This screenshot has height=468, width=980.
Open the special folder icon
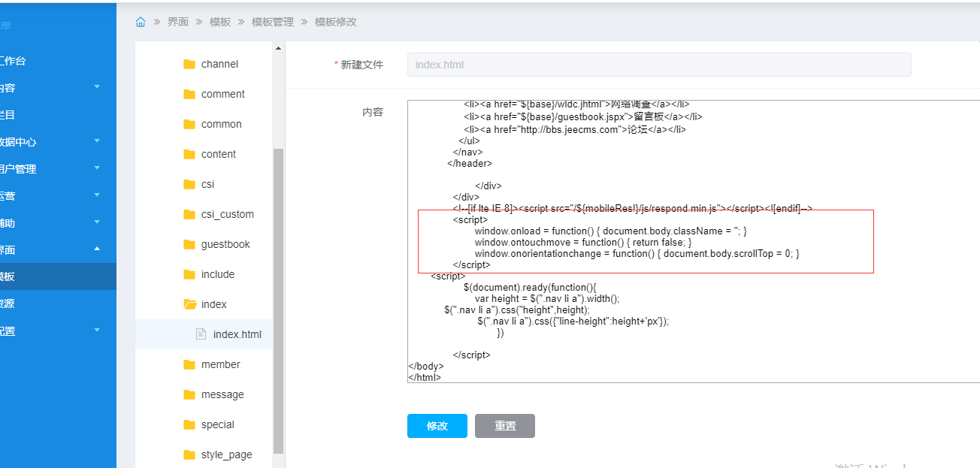[x=189, y=424]
